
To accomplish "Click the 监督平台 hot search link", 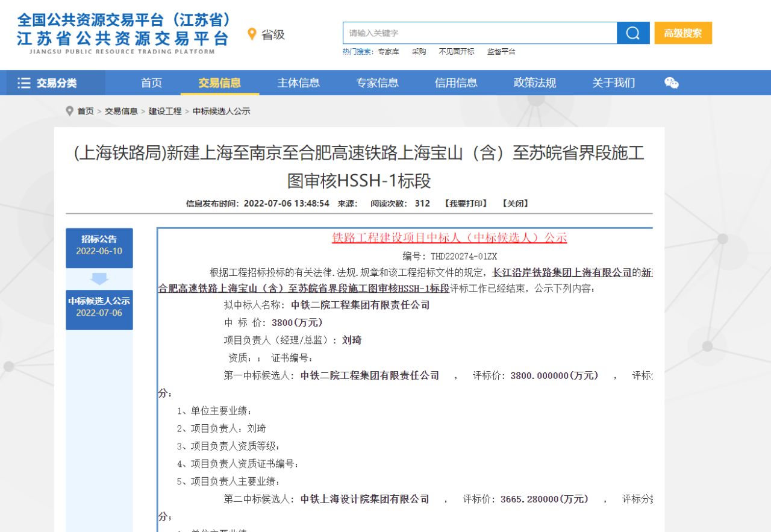I will (x=501, y=52).
